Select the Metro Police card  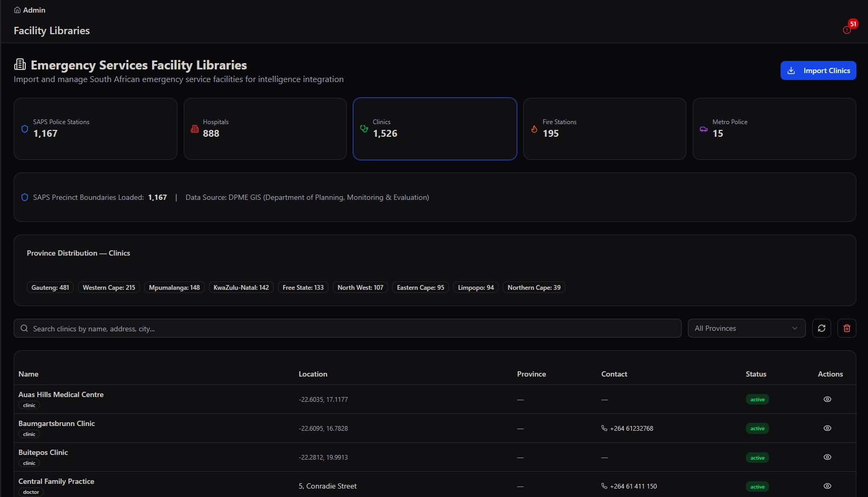tap(774, 129)
